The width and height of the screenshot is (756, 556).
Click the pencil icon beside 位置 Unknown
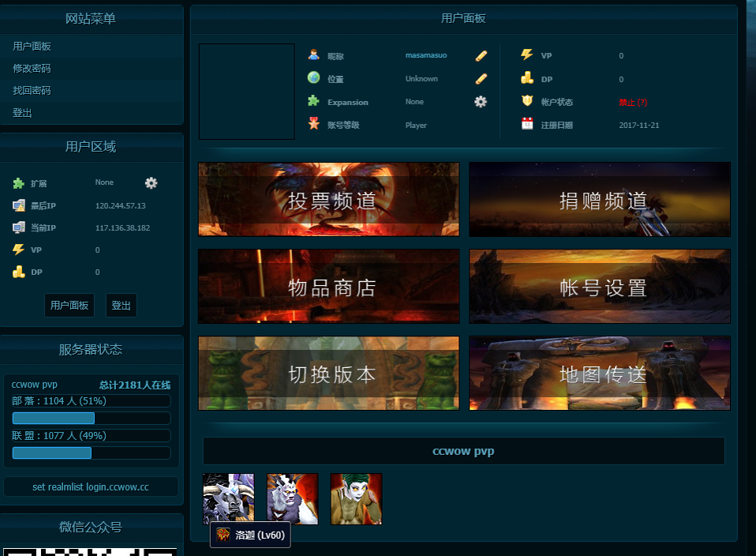click(x=480, y=78)
